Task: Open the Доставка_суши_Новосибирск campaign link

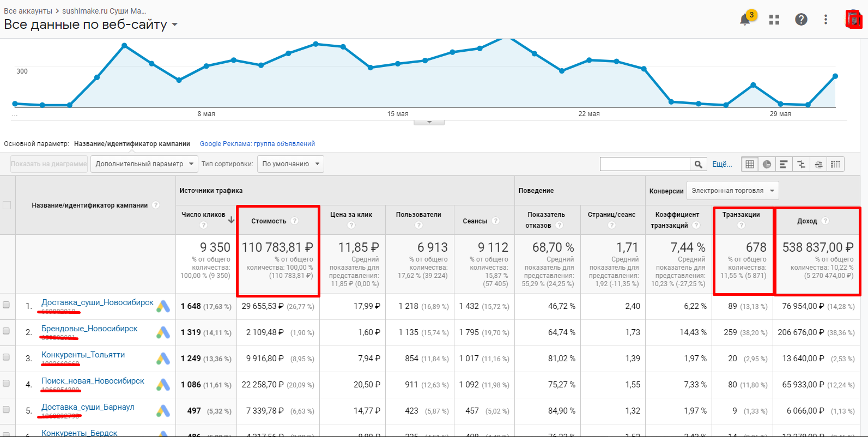Action: [x=98, y=302]
